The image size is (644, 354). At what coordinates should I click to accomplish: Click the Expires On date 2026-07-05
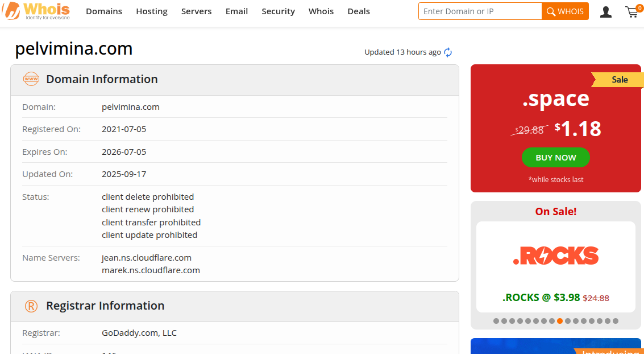click(x=124, y=152)
